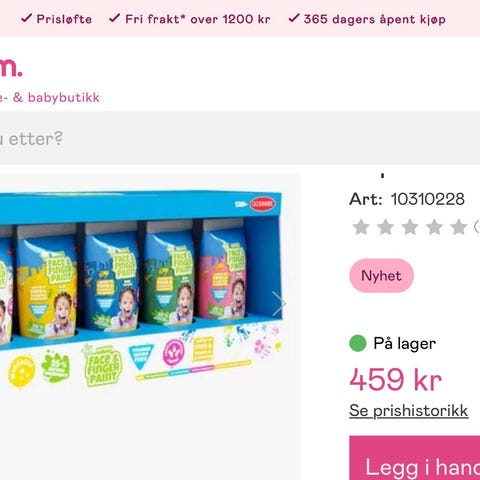Click the Face & Finger Paint product image
This screenshot has width=480, height=480.
pyautogui.click(x=142, y=288)
